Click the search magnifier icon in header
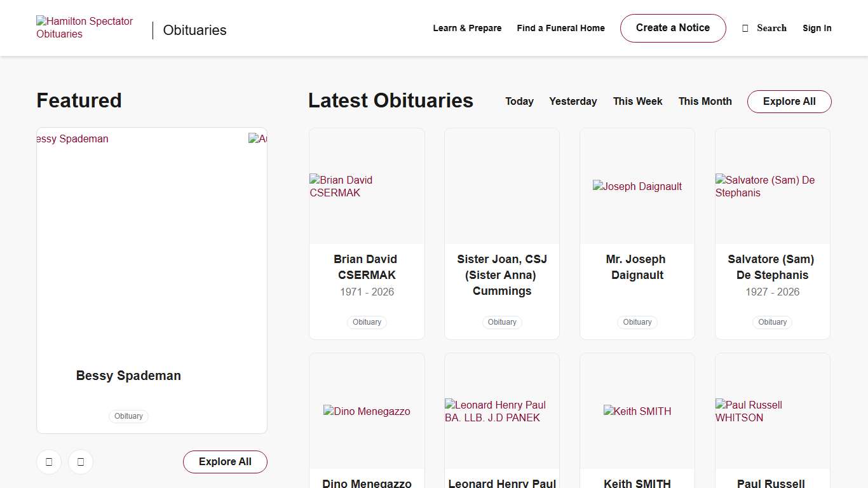This screenshot has height=488, width=868. 745,28
